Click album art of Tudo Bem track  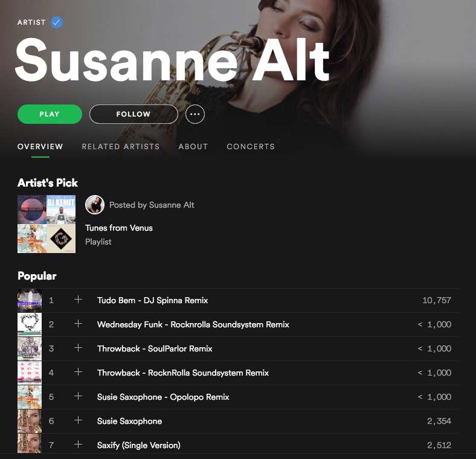[30, 300]
